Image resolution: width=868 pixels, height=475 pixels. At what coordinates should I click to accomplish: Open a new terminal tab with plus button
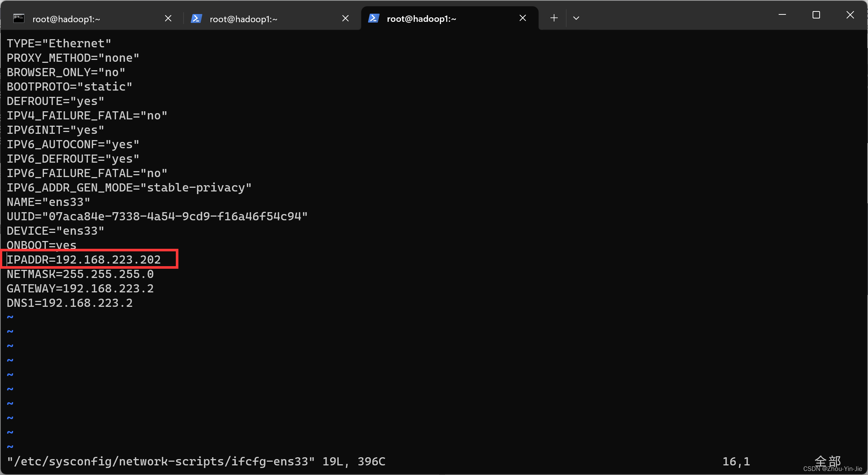tap(554, 18)
